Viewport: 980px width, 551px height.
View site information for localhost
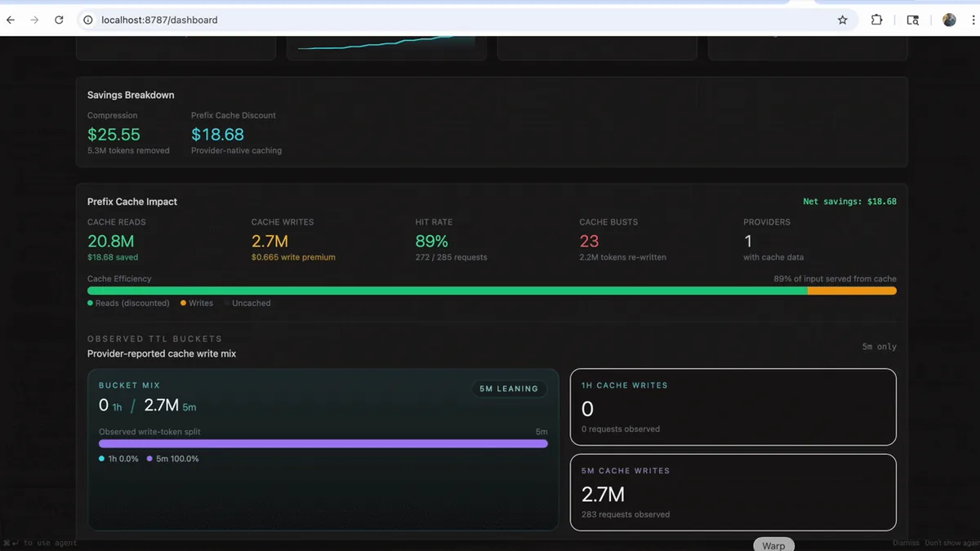88,20
